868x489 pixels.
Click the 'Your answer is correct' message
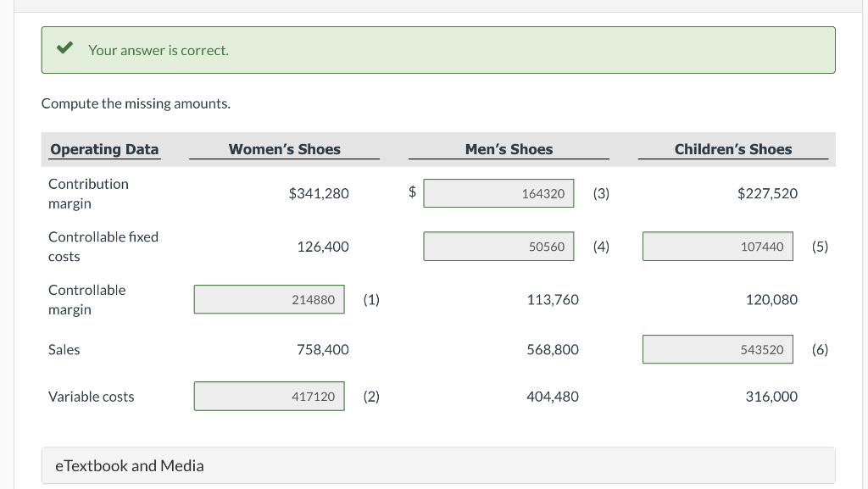pos(159,50)
